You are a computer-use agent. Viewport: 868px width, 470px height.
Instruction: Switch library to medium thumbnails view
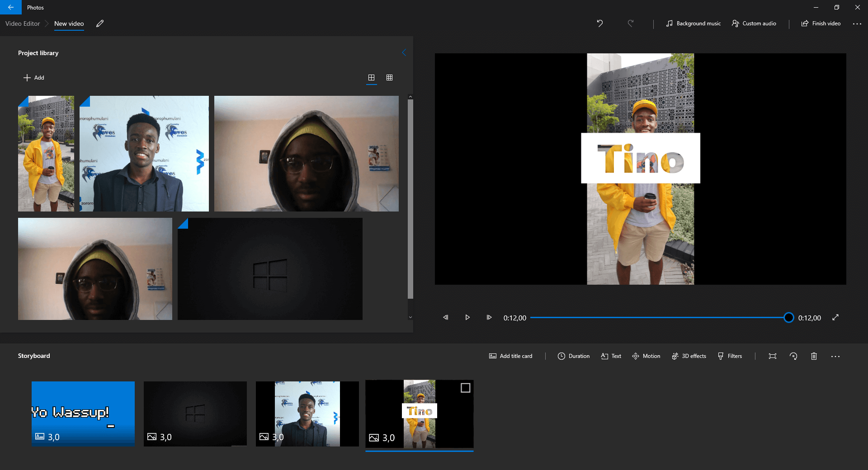pos(371,78)
